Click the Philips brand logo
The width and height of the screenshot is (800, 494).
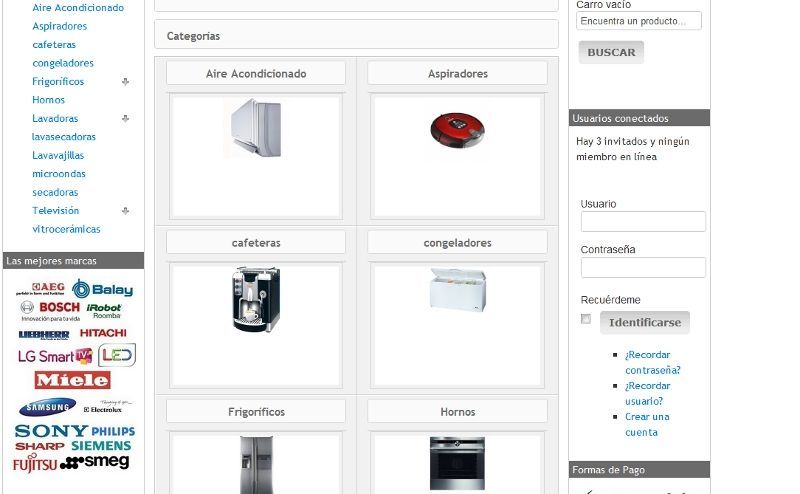pos(113,432)
